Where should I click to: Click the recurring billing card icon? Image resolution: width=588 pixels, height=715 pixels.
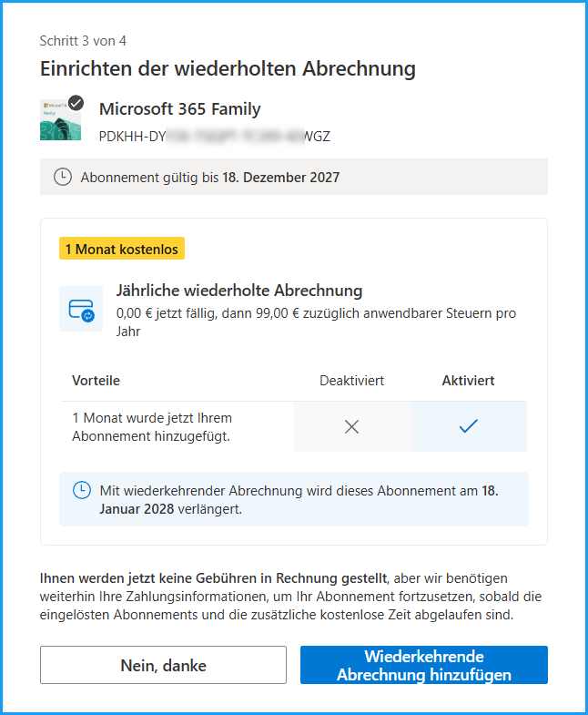tap(81, 310)
